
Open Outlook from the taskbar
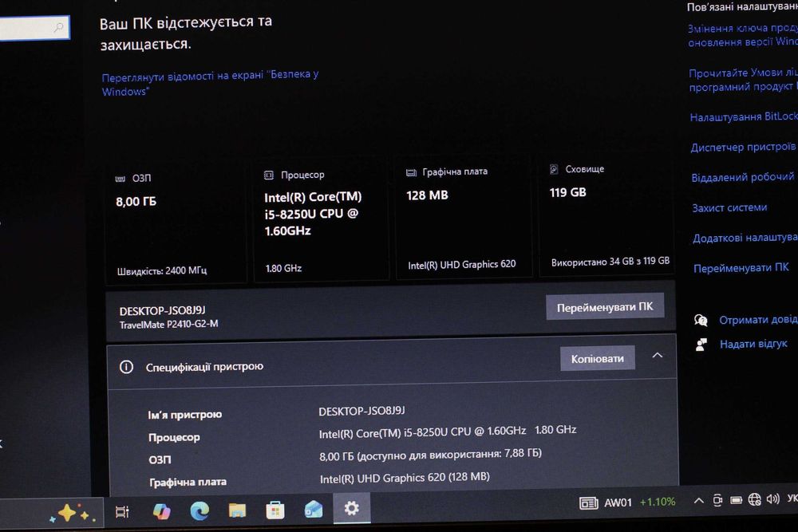pos(314,510)
